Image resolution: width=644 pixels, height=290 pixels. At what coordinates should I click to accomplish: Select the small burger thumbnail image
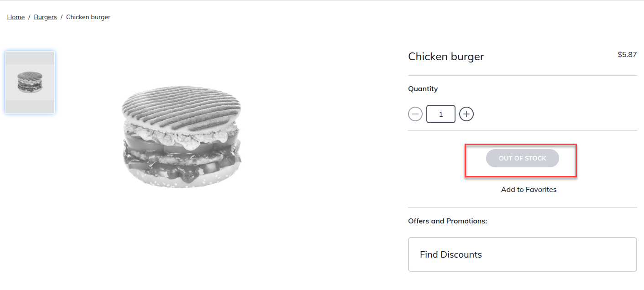point(30,82)
